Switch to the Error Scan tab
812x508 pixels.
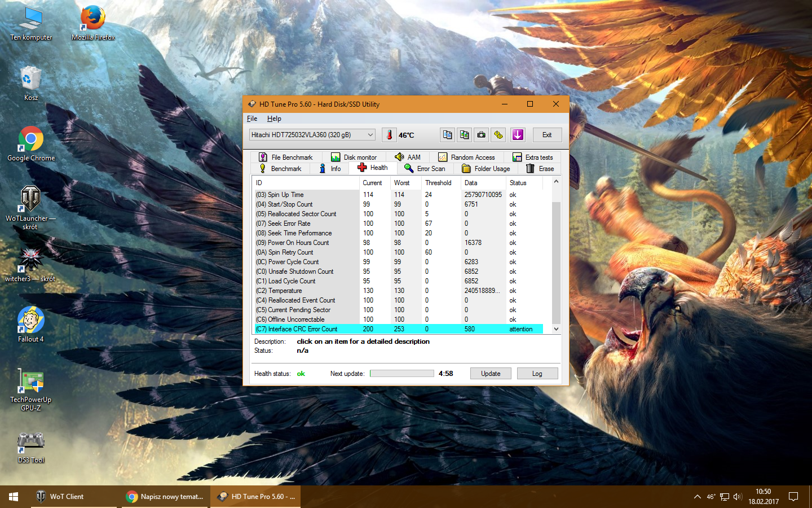425,168
